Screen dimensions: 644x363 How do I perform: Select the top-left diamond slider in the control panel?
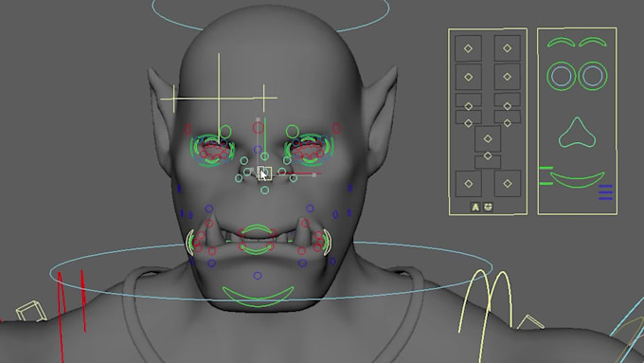click(468, 48)
